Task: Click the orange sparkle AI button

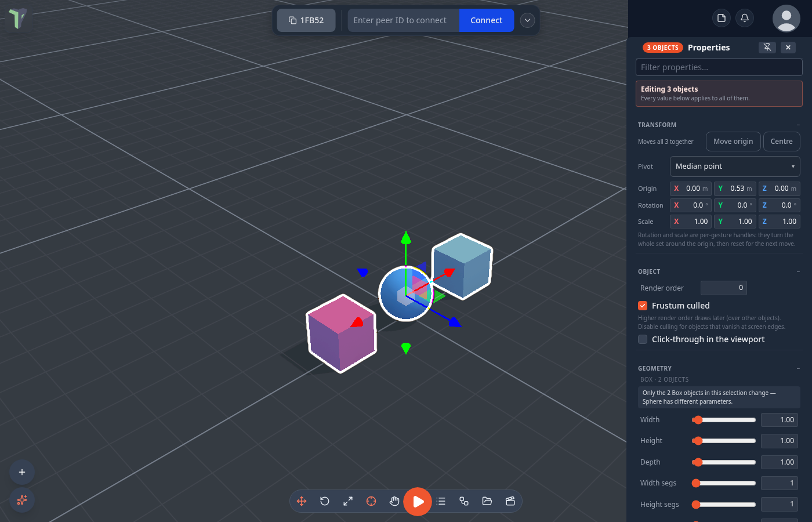Action: tap(22, 500)
